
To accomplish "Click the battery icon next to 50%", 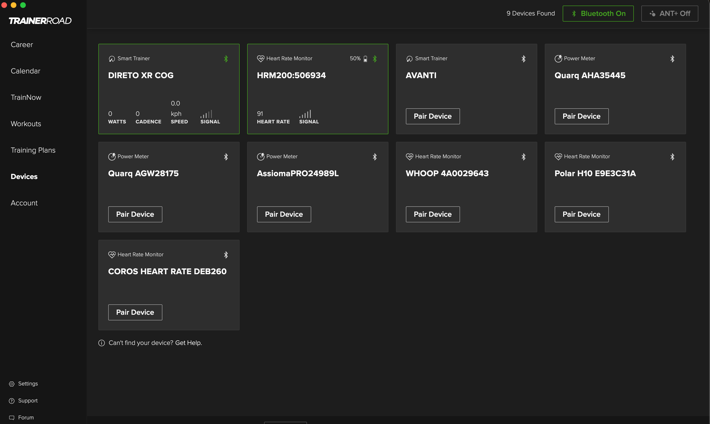I will pos(365,59).
